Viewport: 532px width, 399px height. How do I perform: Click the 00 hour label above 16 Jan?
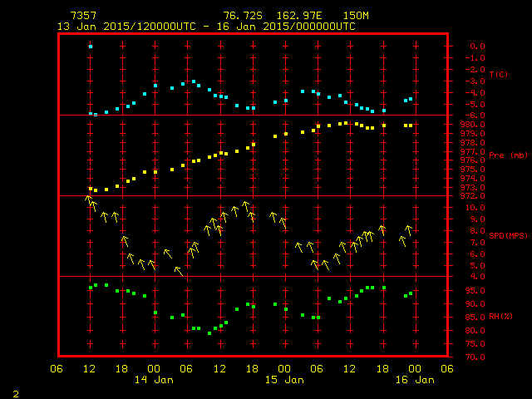415,368
